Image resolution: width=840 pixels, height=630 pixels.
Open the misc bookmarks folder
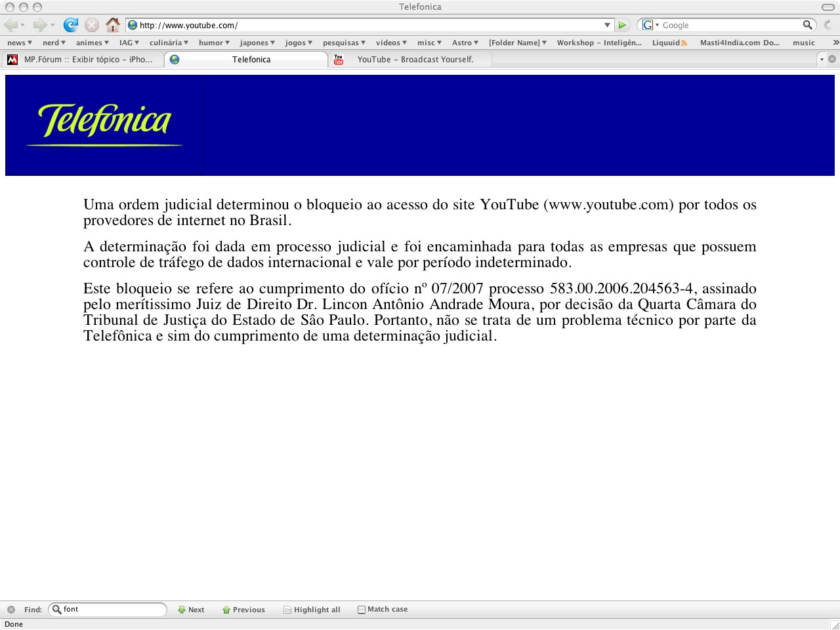pos(429,43)
